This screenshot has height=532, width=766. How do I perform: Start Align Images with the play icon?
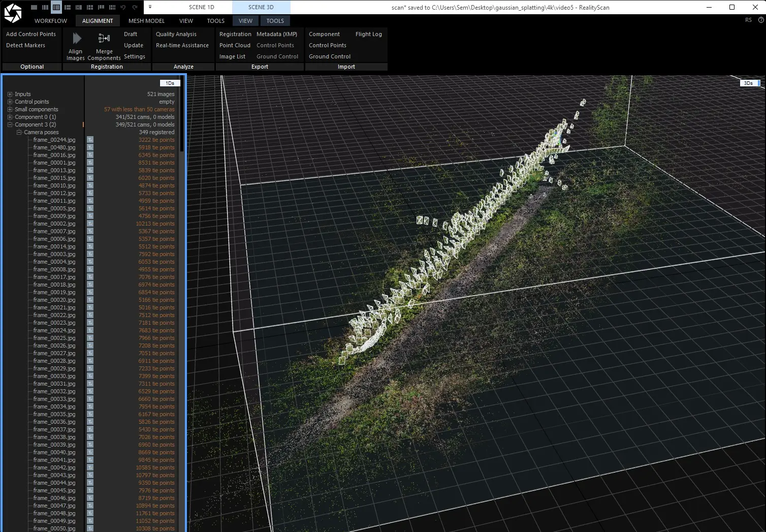(x=77, y=39)
